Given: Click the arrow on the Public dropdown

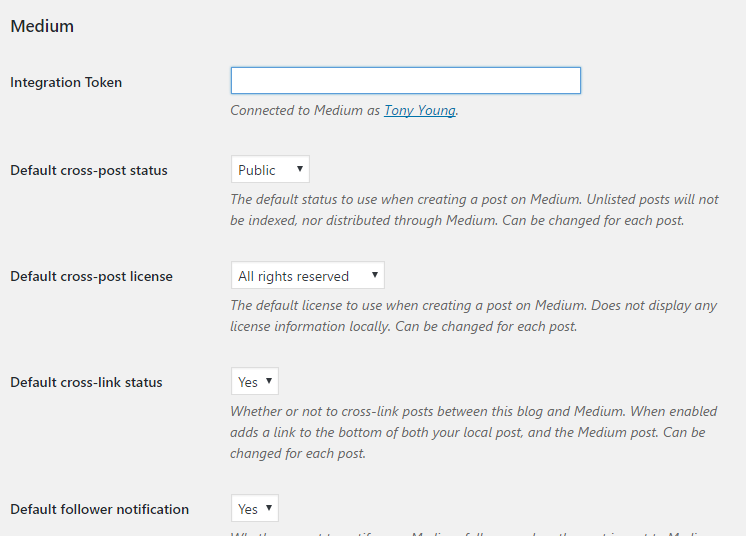Looking at the screenshot, I should pyautogui.click(x=299, y=170).
